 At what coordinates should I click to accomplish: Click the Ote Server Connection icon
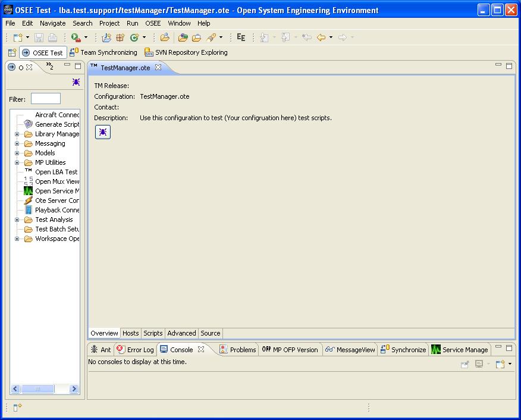tap(28, 200)
